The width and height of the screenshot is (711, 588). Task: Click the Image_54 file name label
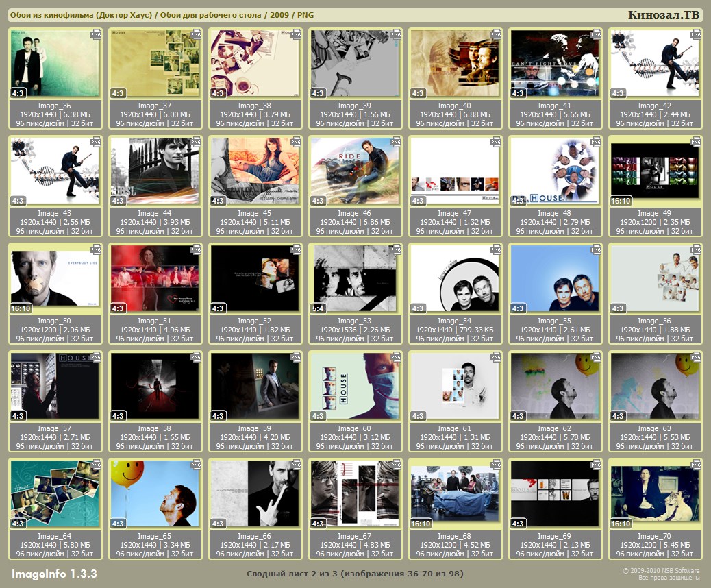pyautogui.click(x=455, y=321)
